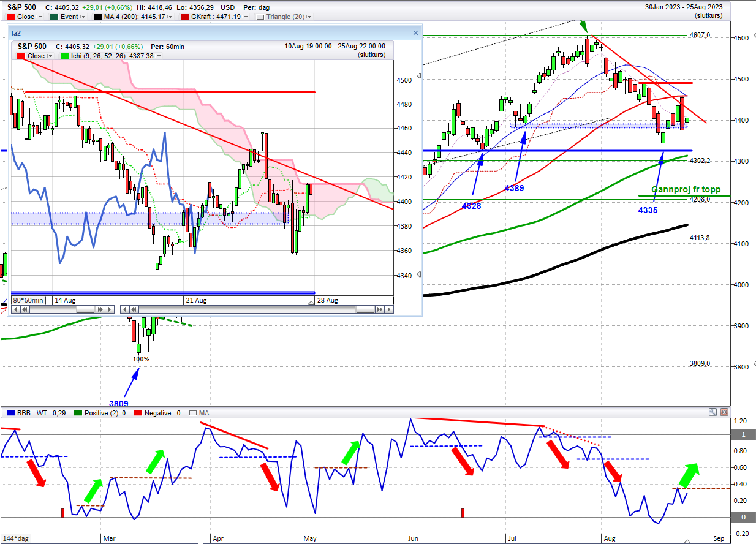Close the Ta2 sub-window

pos(415,32)
